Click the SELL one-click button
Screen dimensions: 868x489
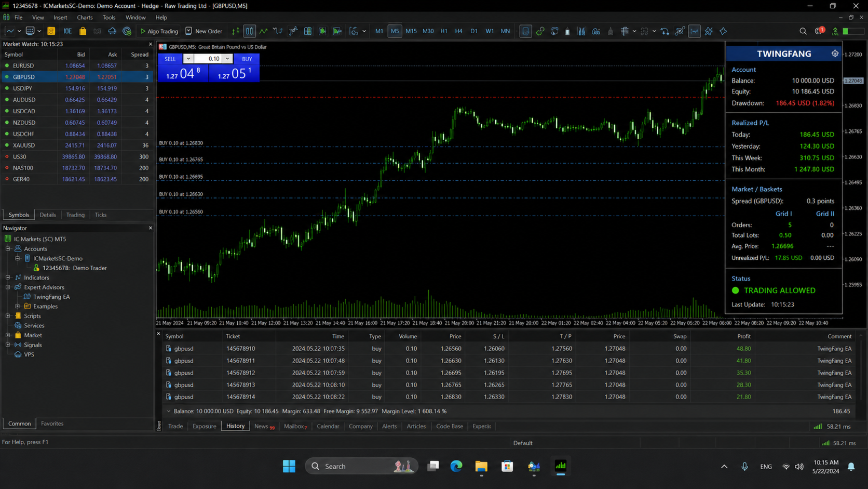[x=170, y=59]
